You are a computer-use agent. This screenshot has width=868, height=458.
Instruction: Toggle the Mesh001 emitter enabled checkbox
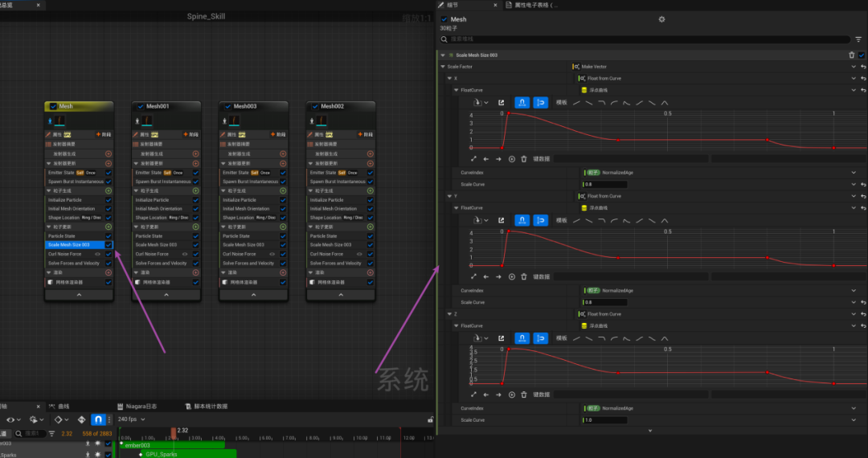click(141, 106)
